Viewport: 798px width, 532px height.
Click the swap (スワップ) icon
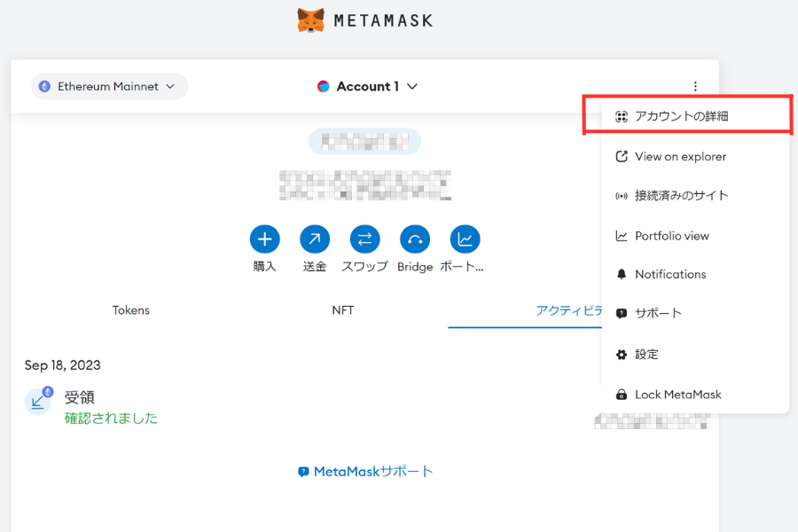click(364, 239)
